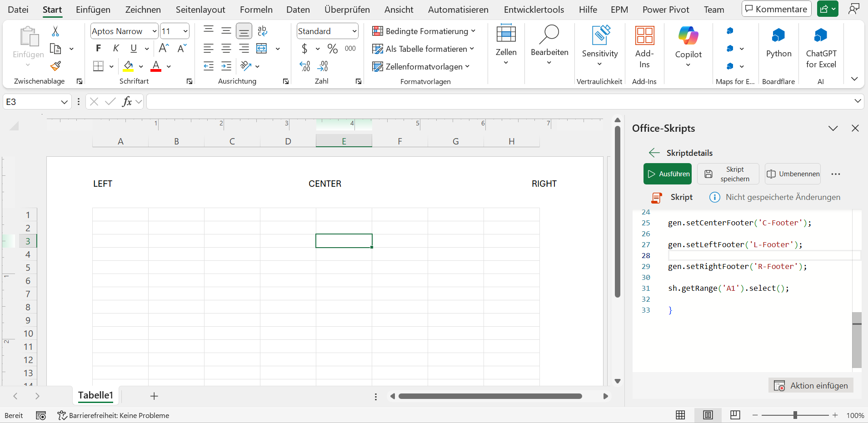The width and height of the screenshot is (868, 423).
Task: Switch to page break preview in status bar
Action: [735, 415]
